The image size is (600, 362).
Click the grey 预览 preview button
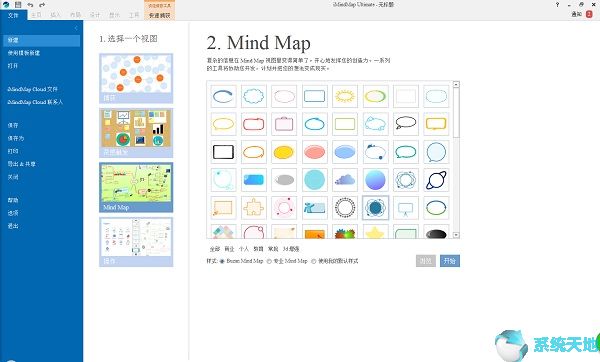coord(426,261)
